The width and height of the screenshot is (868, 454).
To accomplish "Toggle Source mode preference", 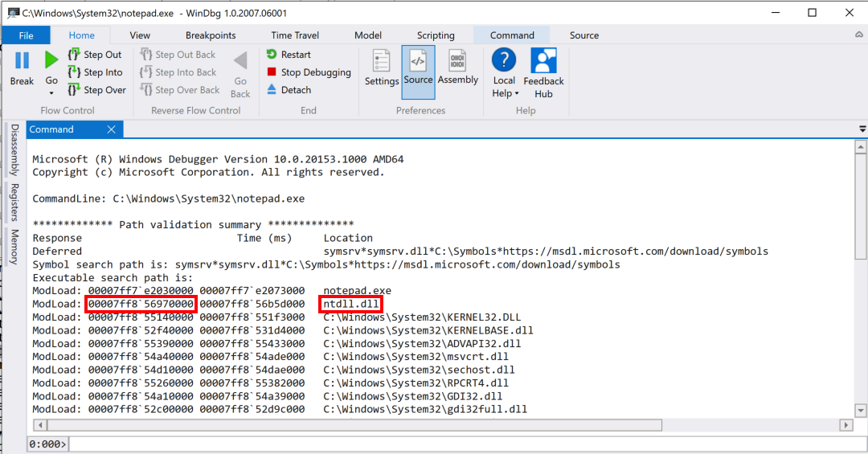I will 418,72.
